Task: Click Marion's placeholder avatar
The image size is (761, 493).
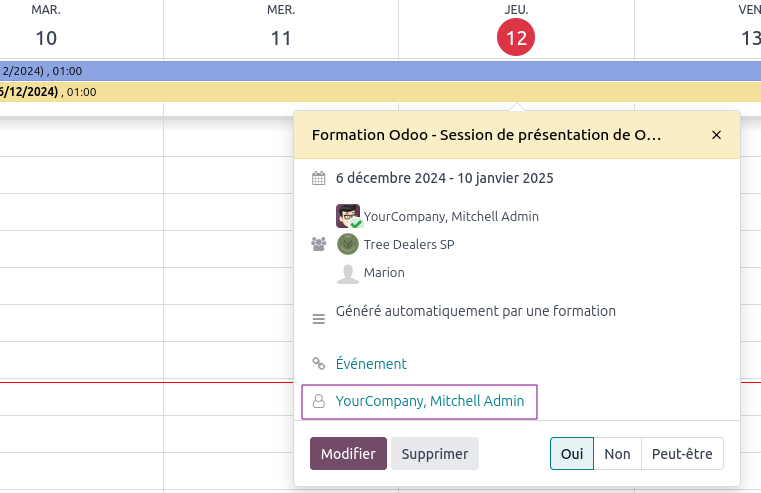Action: (x=348, y=272)
